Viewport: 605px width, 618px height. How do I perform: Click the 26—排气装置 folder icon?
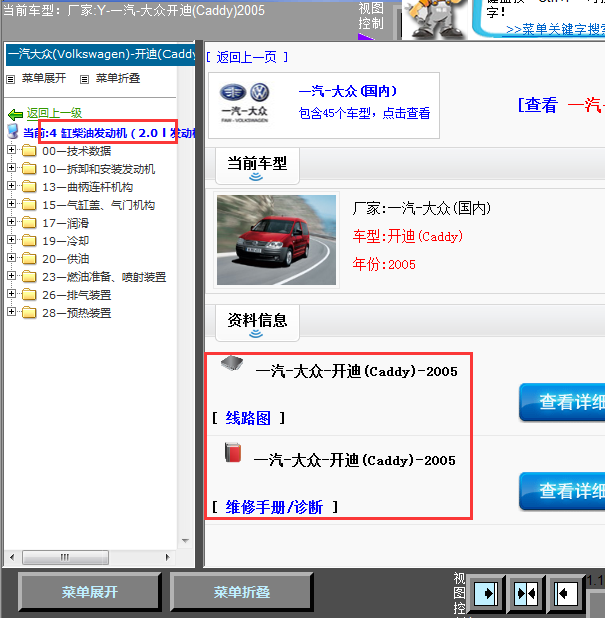29,295
